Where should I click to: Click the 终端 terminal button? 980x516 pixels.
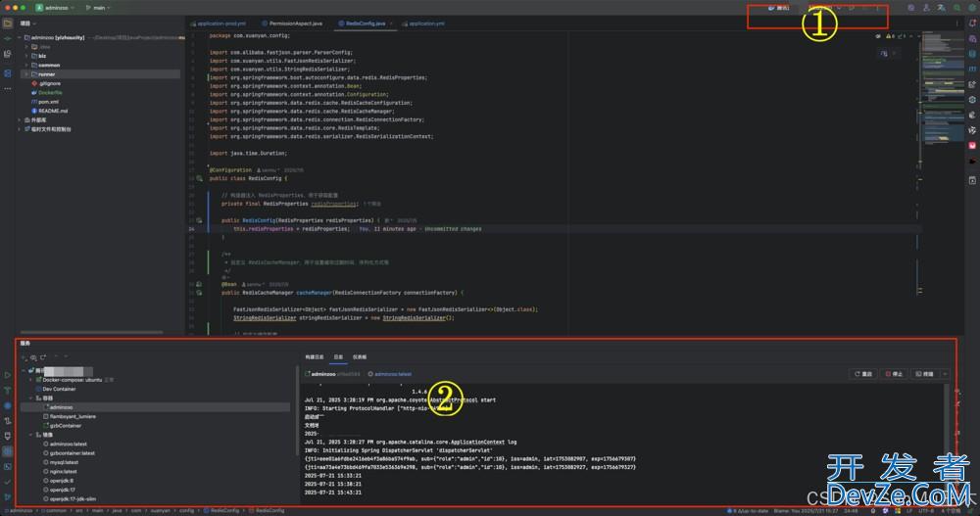[924, 374]
